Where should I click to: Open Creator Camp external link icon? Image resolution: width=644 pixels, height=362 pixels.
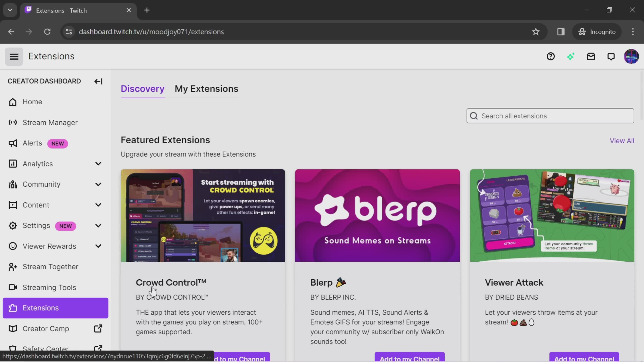tap(98, 328)
